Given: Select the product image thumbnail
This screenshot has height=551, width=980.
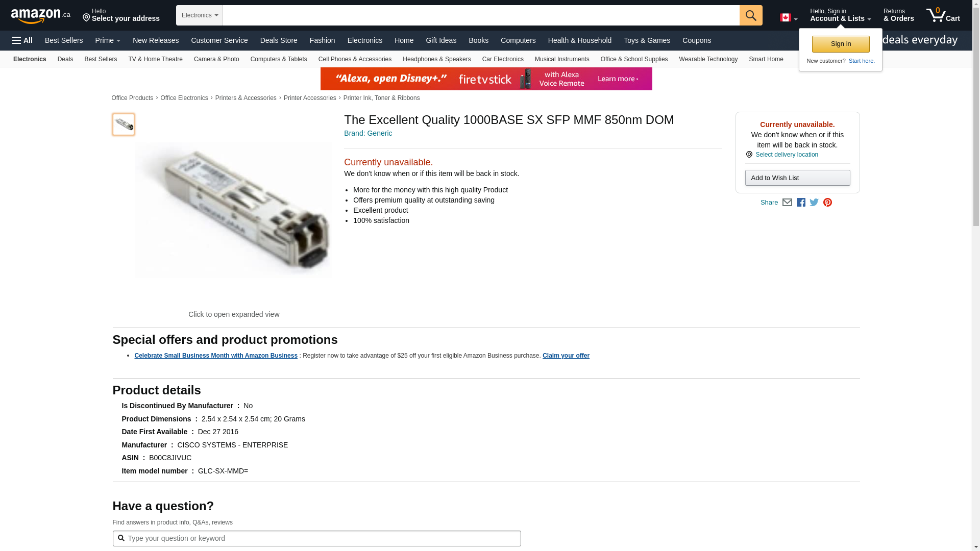Looking at the screenshot, I should pos(124,124).
